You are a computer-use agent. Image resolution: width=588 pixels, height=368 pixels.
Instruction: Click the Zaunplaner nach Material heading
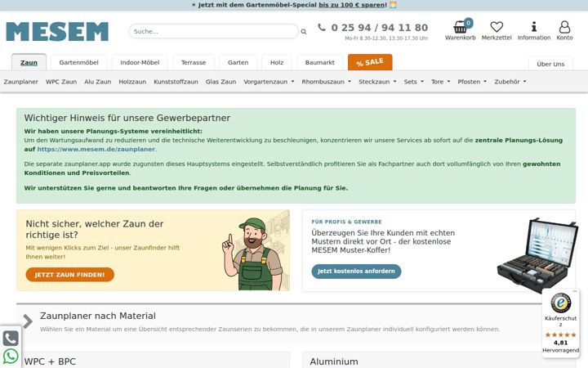click(x=98, y=316)
